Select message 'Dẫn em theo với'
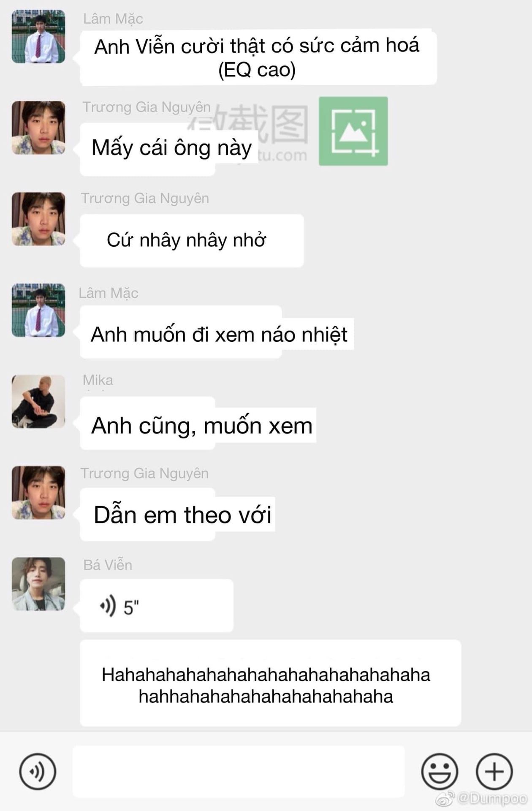Screen dimensions: 532x811 (177, 514)
